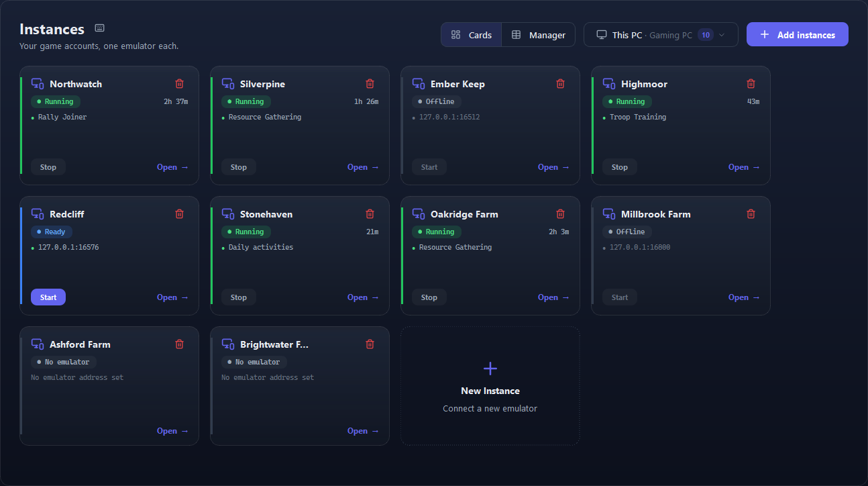Image resolution: width=868 pixels, height=486 pixels.
Task: Click the Silverpine trash icon
Action: click(x=370, y=84)
